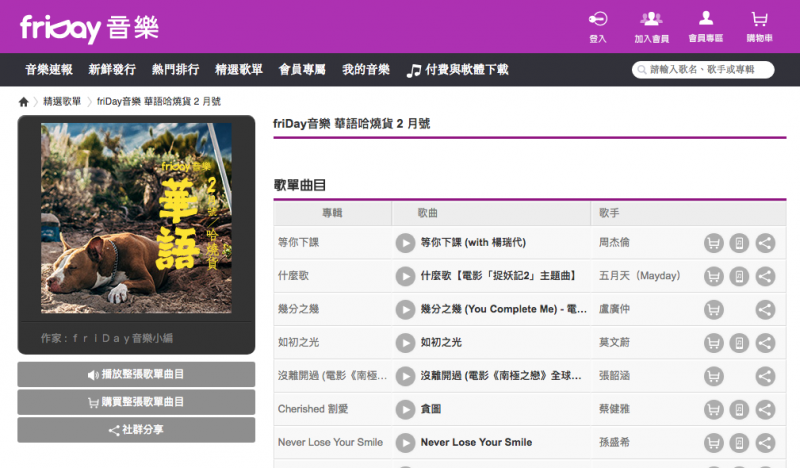Share the 沒離開過 track
This screenshot has height=468, width=800.
(765, 376)
